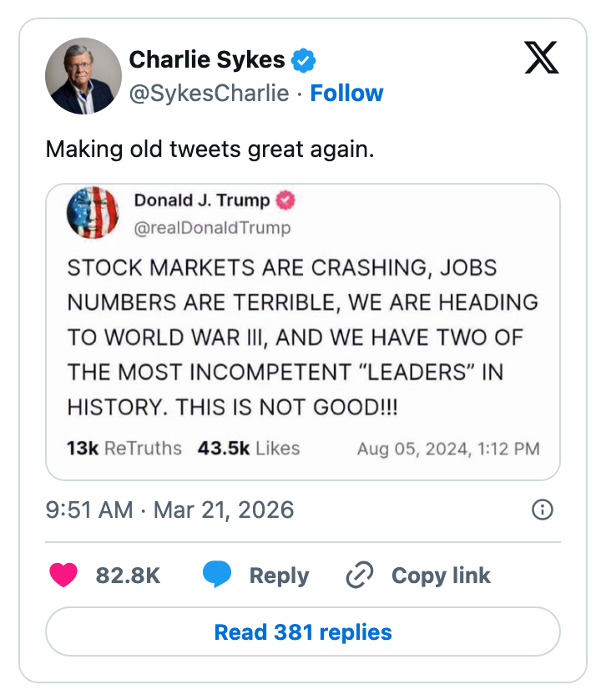This screenshot has width=606, height=700.
Task: Open Donald J. Trump's flag avatar
Action: [93, 213]
